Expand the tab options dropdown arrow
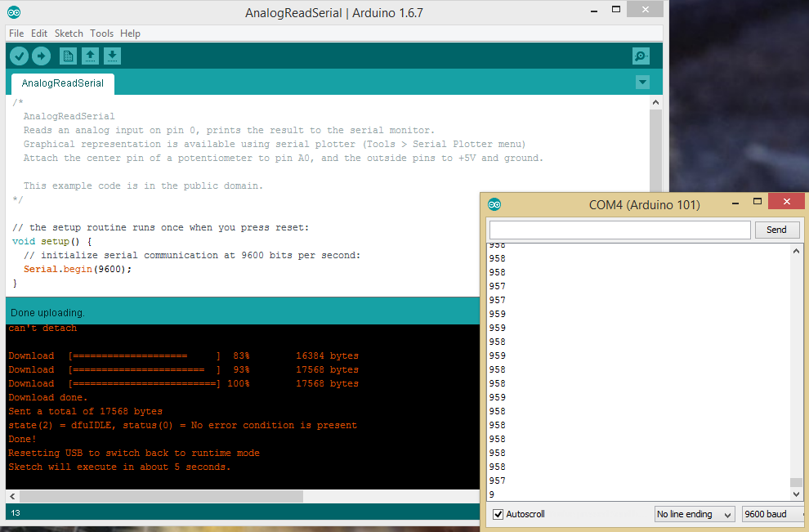 point(642,82)
